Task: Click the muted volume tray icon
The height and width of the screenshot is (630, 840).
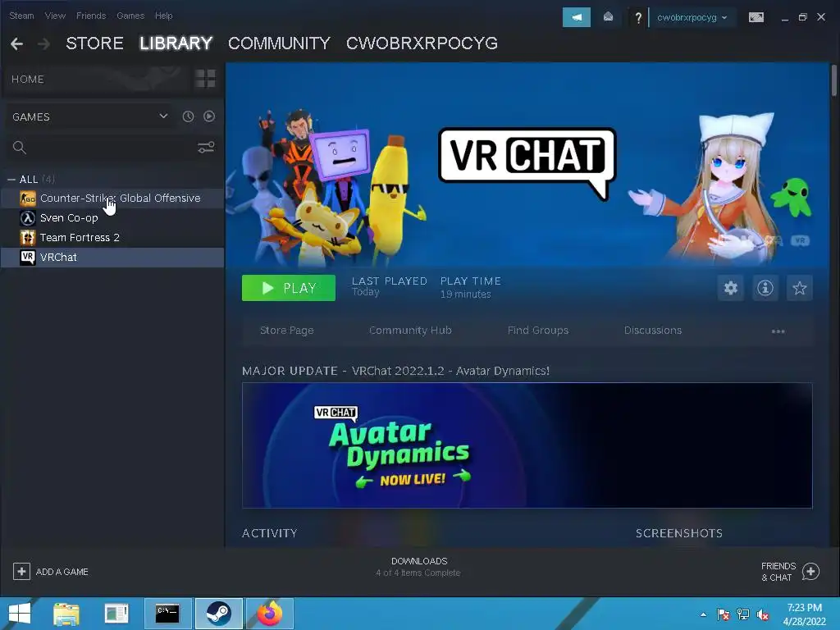Action: coord(763,614)
